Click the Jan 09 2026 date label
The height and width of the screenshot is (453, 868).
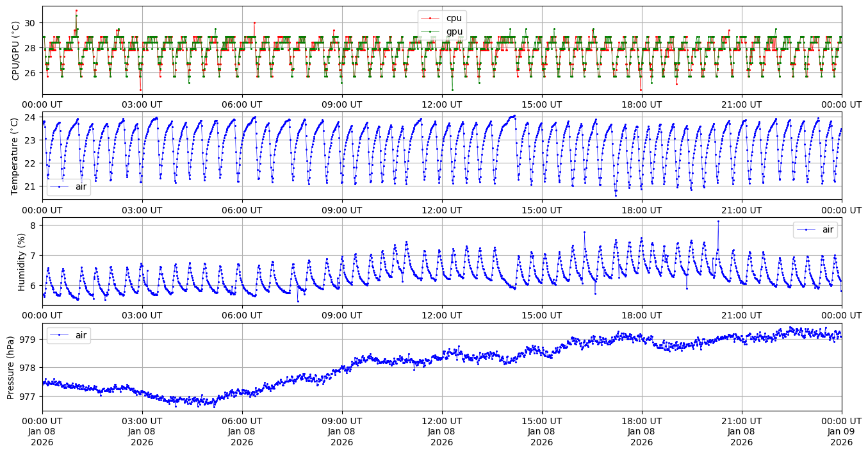point(841,436)
